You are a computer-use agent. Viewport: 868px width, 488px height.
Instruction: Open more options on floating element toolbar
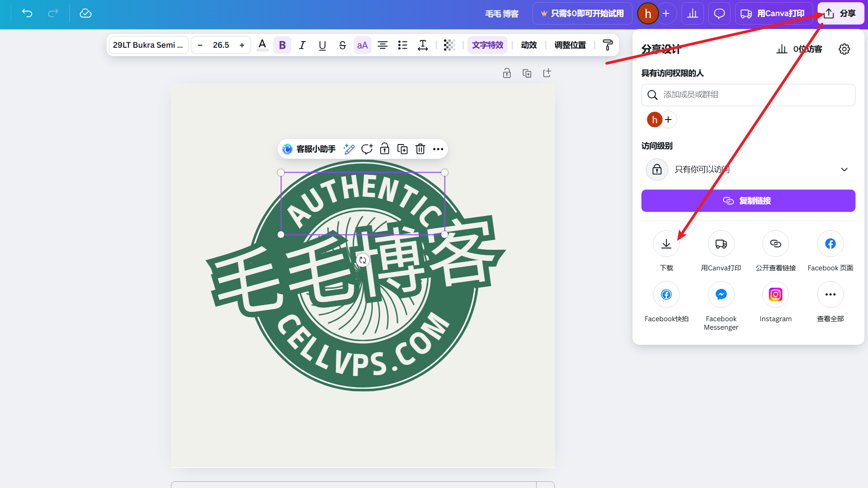[x=438, y=149]
